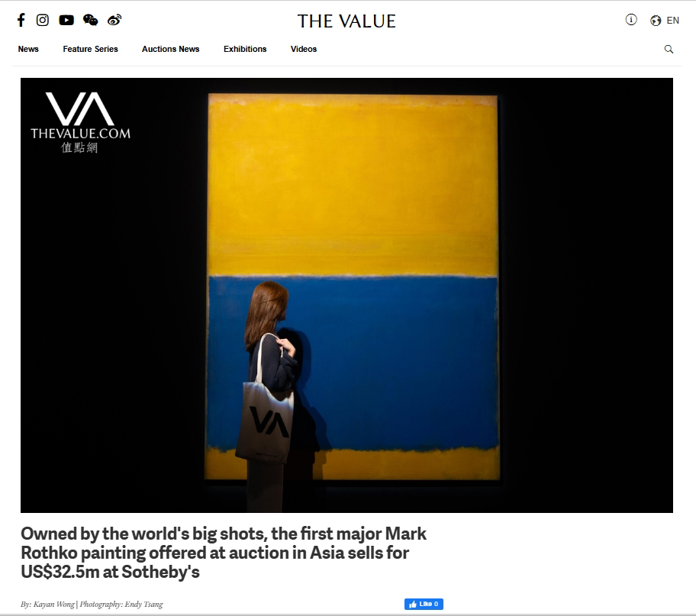Go to the News menu item

pyautogui.click(x=28, y=49)
